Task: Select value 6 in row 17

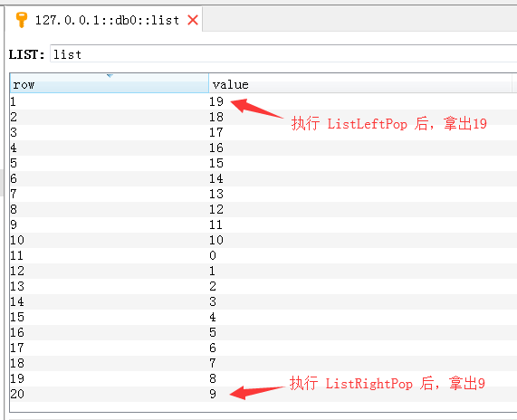Action: pos(213,348)
